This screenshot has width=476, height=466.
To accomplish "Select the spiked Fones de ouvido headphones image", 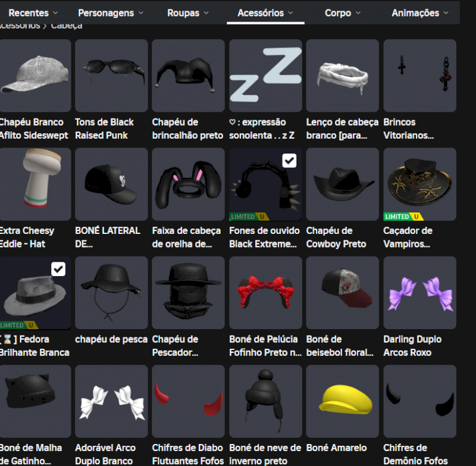I will [x=265, y=184].
